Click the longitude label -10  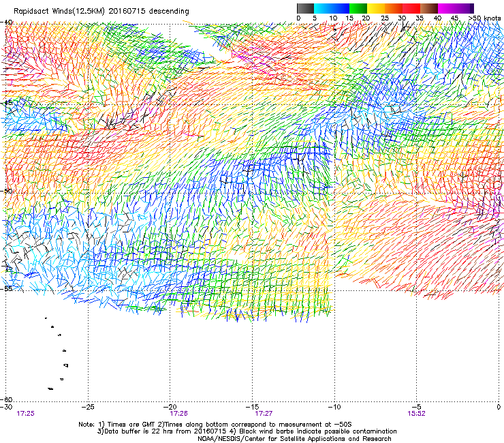tap(334, 407)
